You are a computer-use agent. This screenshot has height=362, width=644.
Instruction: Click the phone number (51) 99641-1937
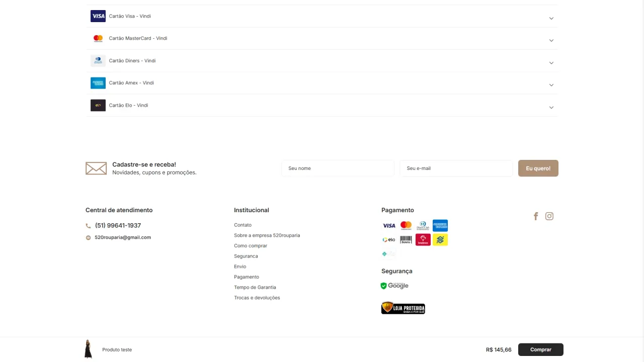pos(118,226)
